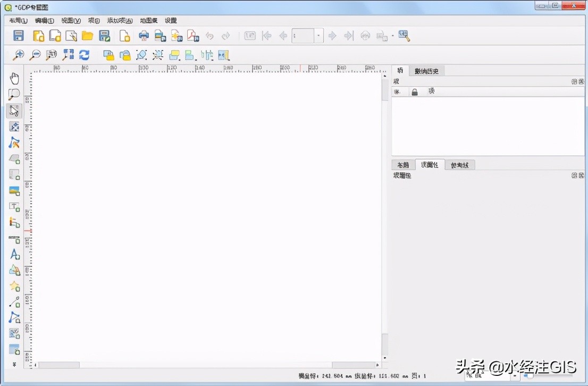
Task: Expand the export atlas dropdown arrow
Action: [393, 36]
